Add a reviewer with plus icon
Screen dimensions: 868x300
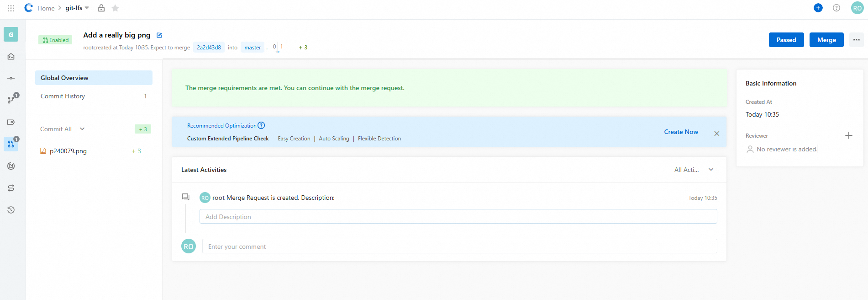click(x=849, y=135)
